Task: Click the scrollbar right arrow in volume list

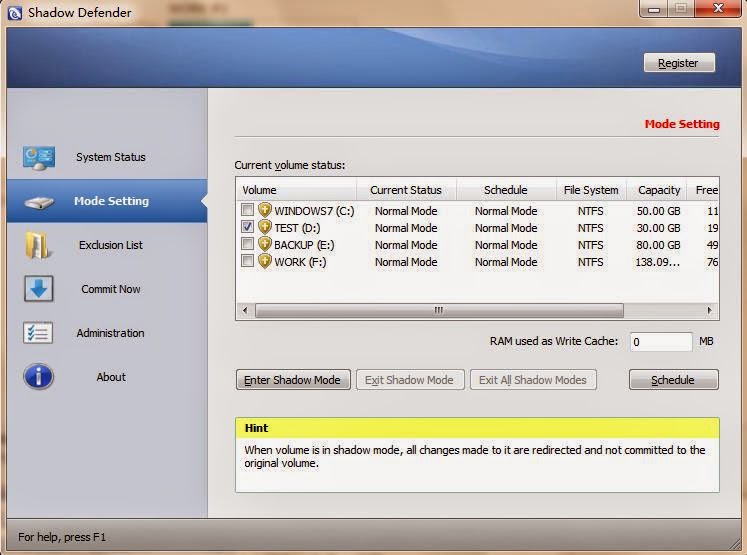Action: pos(709,310)
